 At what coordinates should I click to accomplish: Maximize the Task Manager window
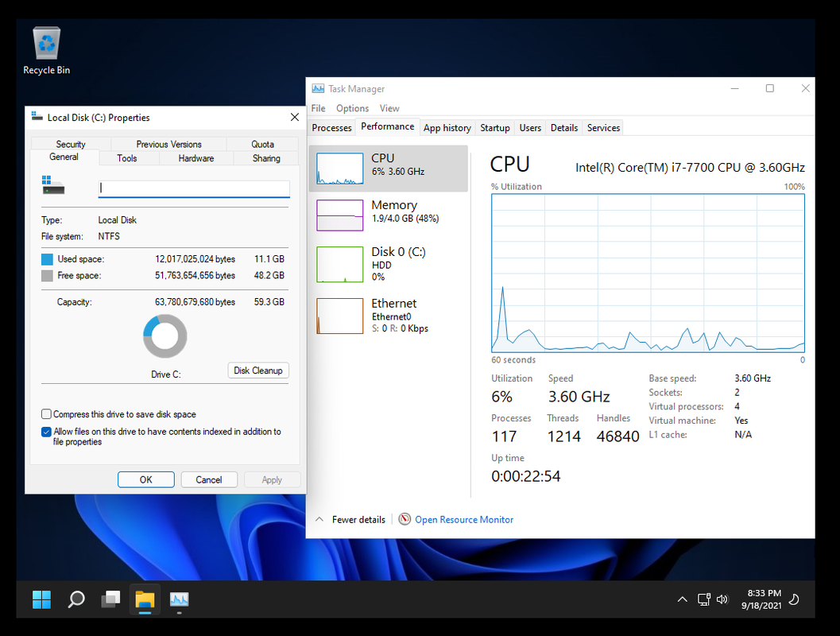tap(770, 88)
